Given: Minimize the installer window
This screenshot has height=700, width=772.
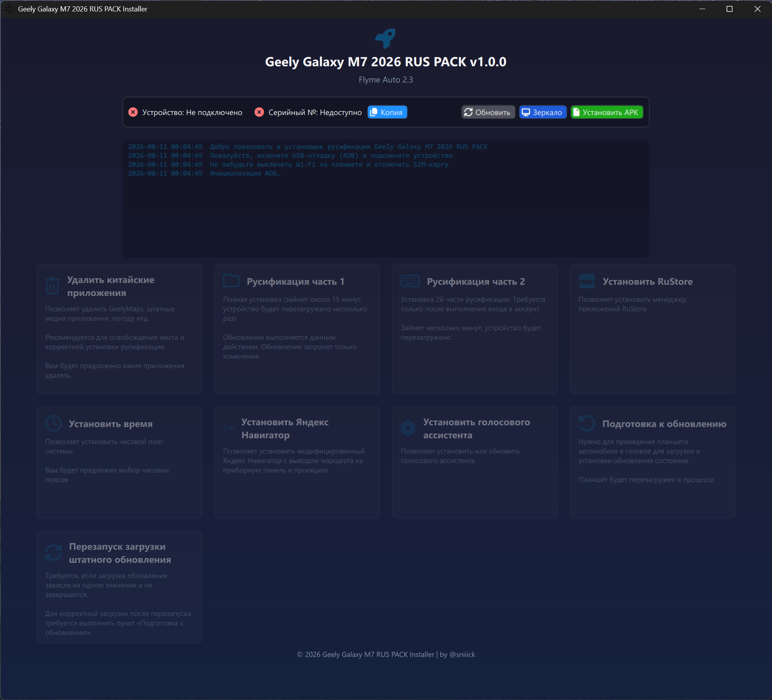Looking at the screenshot, I should [702, 9].
